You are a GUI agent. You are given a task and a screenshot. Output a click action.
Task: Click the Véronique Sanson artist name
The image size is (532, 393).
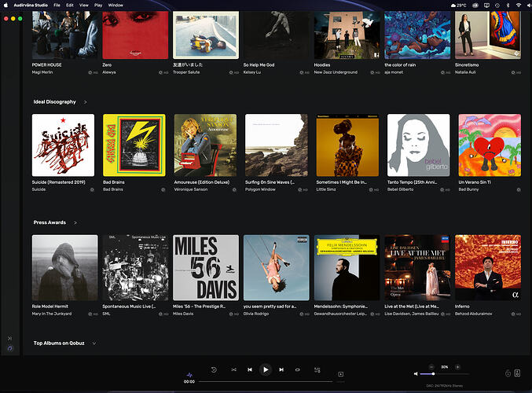191,189
